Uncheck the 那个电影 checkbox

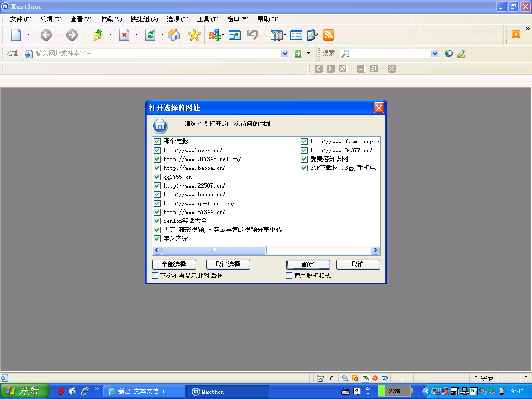[157, 141]
